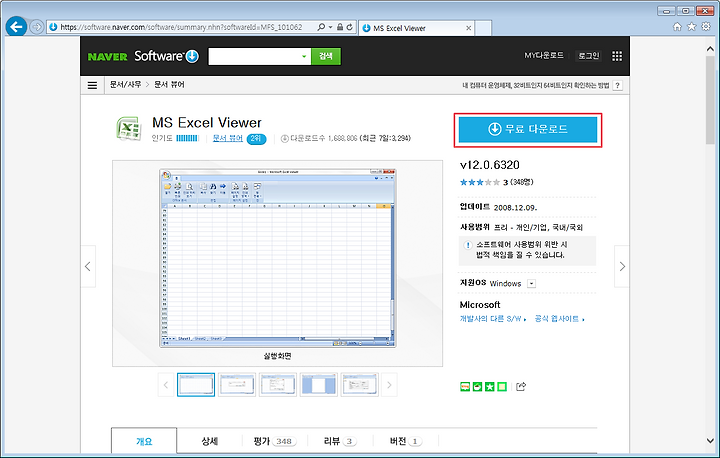Click the Microsoft developer name
This screenshot has height=458, width=720.
point(480,305)
